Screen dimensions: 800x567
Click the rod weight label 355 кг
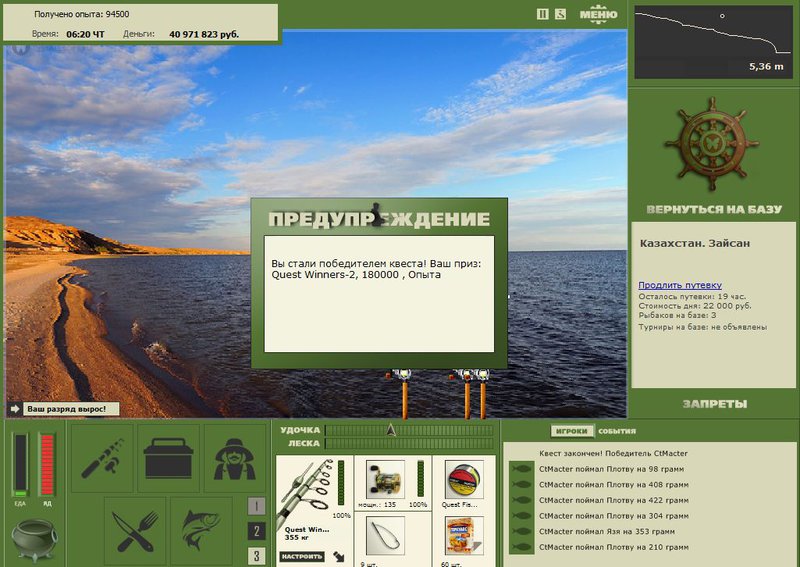[299, 537]
